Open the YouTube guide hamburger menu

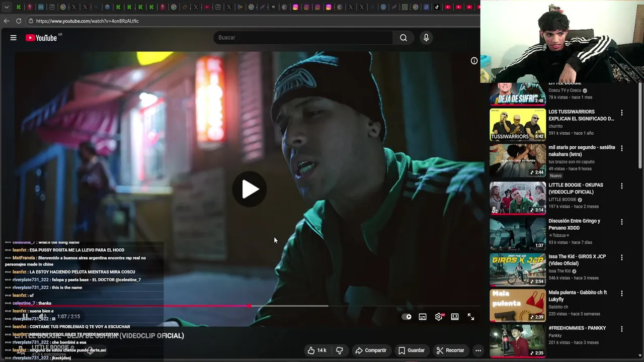(14, 38)
